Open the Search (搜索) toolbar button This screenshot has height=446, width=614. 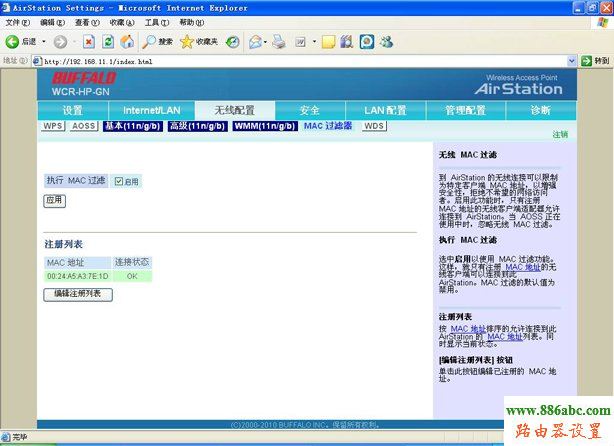157,42
